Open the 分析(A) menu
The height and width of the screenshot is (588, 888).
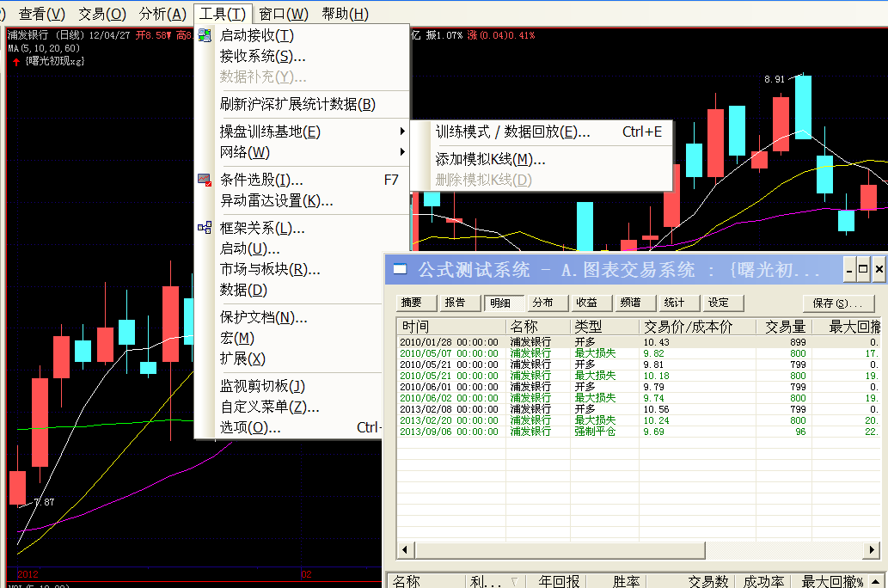coord(162,14)
